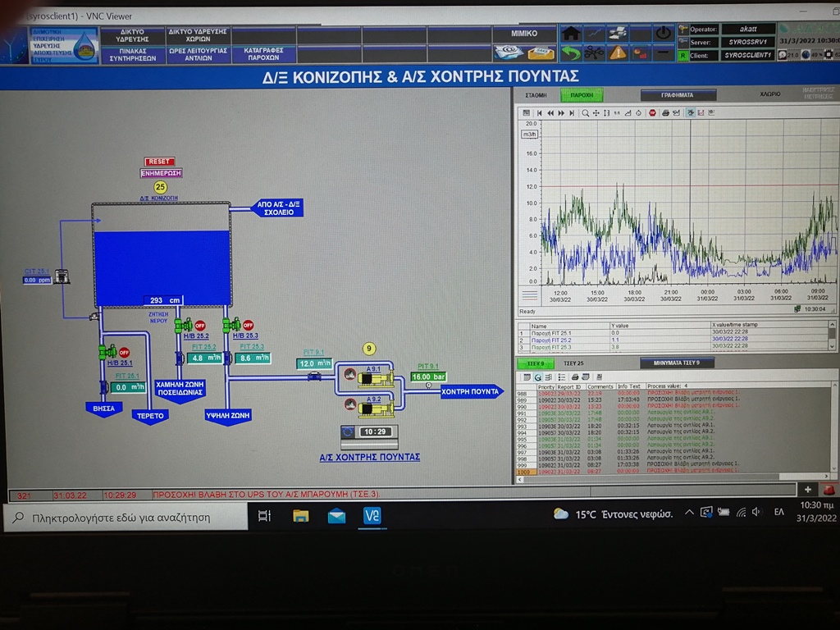Viewport: 840px width, 630px height.
Task: Click the green back arrow icon
Action: 571,53
